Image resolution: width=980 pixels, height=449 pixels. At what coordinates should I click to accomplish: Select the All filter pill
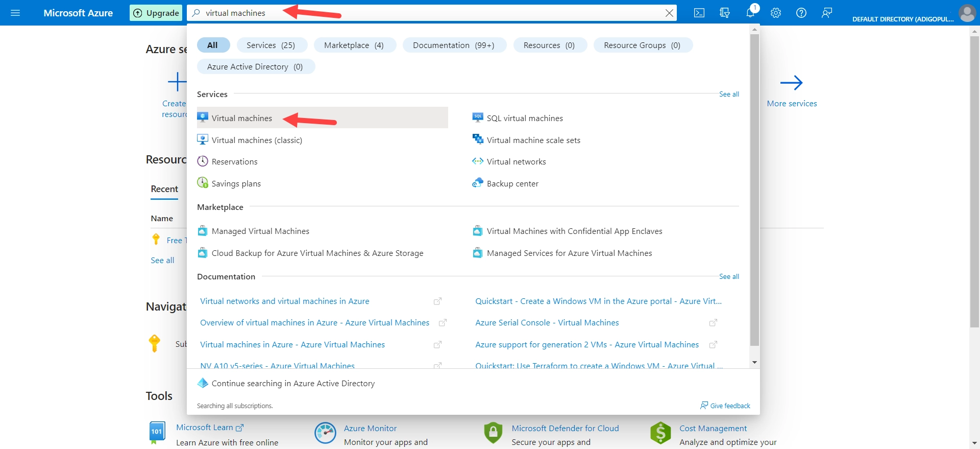[x=213, y=45]
